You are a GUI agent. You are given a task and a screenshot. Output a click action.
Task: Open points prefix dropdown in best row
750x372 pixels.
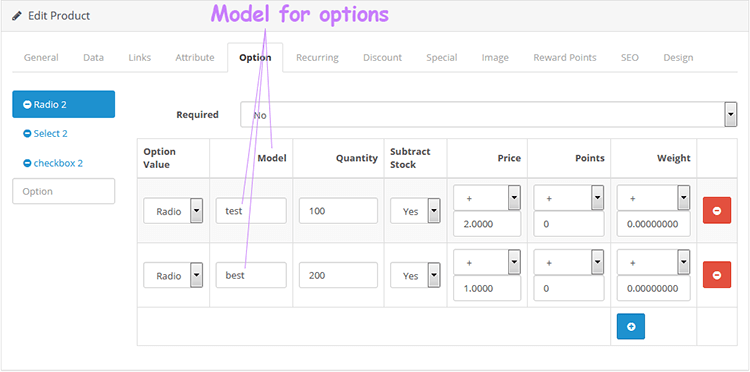point(569,263)
